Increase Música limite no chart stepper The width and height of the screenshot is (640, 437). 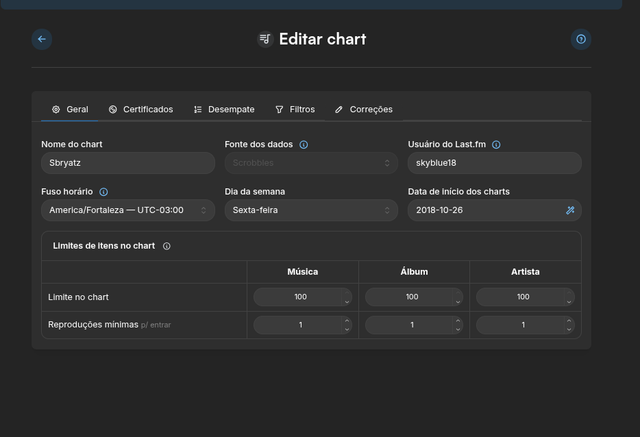click(347, 292)
